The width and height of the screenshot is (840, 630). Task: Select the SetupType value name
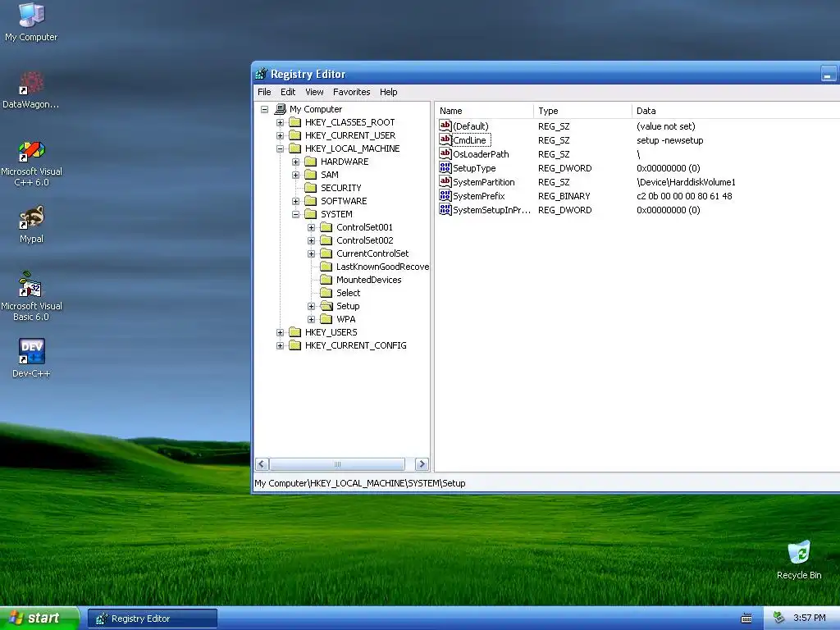click(x=474, y=168)
